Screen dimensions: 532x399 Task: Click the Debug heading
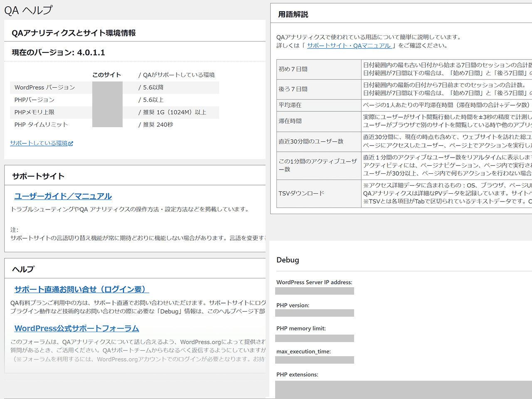(x=288, y=260)
